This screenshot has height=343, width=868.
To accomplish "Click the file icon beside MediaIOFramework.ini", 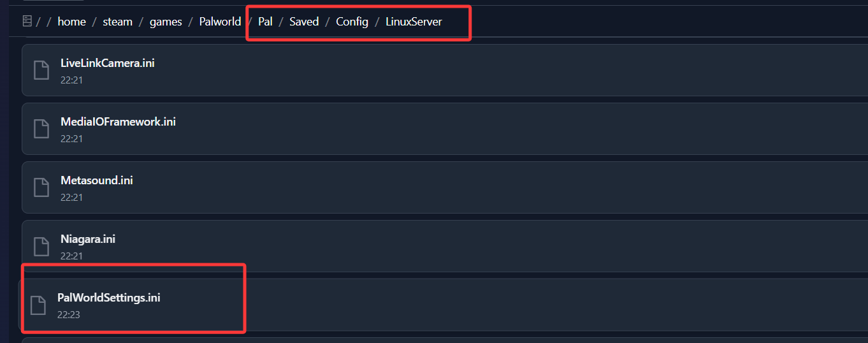I will (x=41, y=129).
